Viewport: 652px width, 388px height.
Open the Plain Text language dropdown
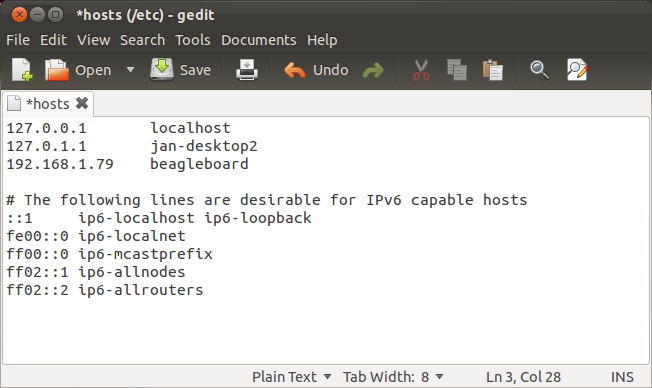(x=291, y=377)
